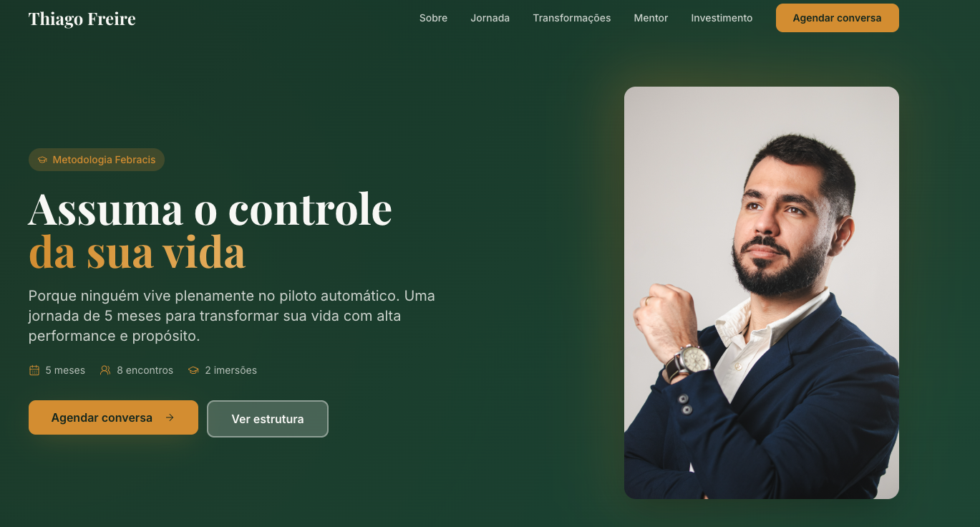The width and height of the screenshot is (980, 527).
Task: Click the hero Agendar conversa button
Action: [x=113, y=417]
